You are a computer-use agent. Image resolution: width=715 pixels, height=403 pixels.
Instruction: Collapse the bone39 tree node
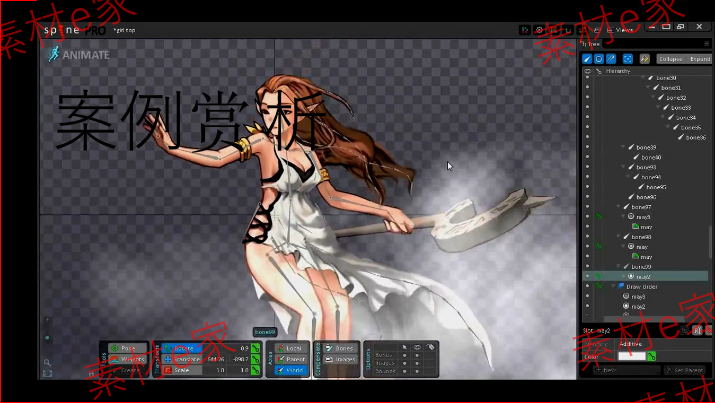(x=623, y=147)
